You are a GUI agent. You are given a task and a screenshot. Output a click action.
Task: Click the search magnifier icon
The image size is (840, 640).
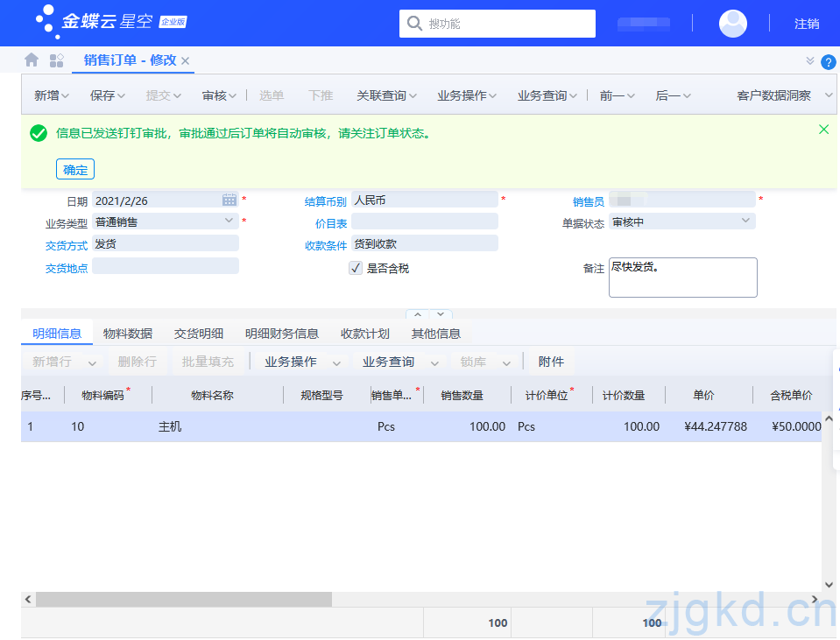(x=414, y=24)
